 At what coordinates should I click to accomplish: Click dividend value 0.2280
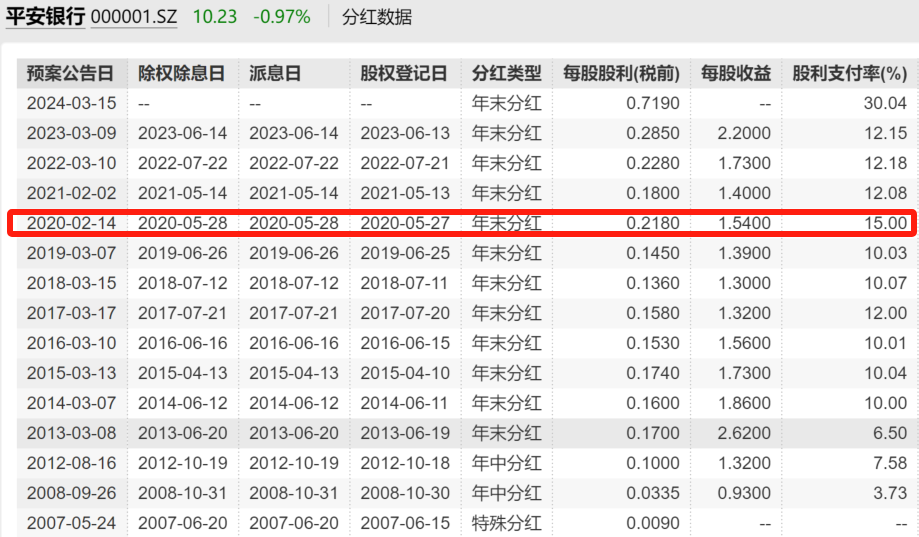653,163
